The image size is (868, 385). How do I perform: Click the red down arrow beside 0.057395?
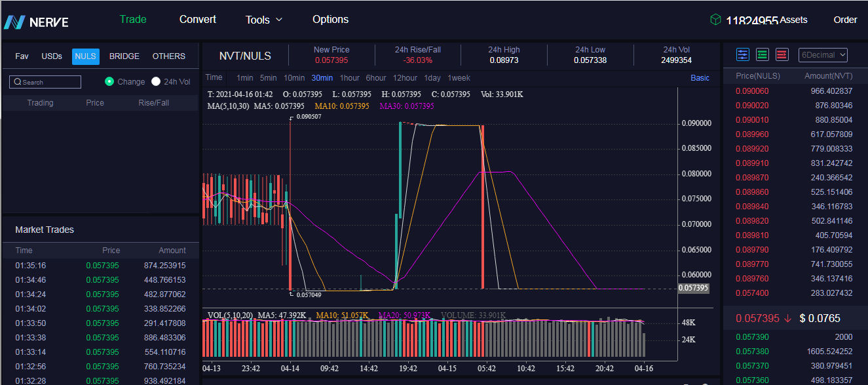point(787,318)
